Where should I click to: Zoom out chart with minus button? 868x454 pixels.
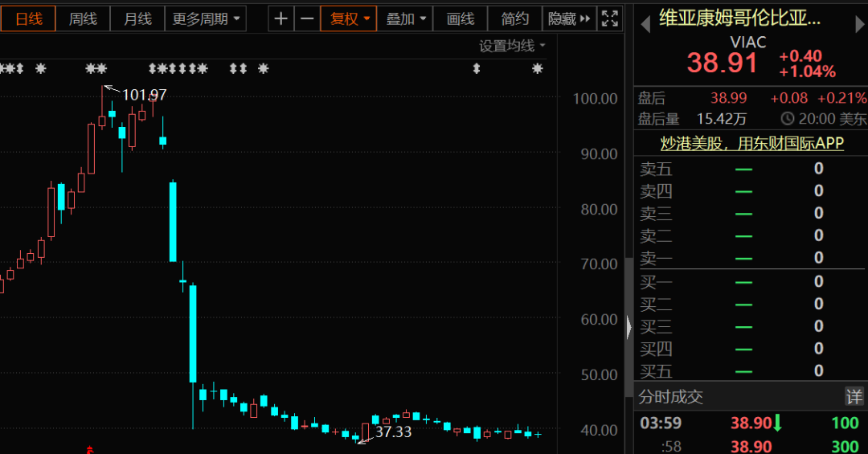pos(307,18)
